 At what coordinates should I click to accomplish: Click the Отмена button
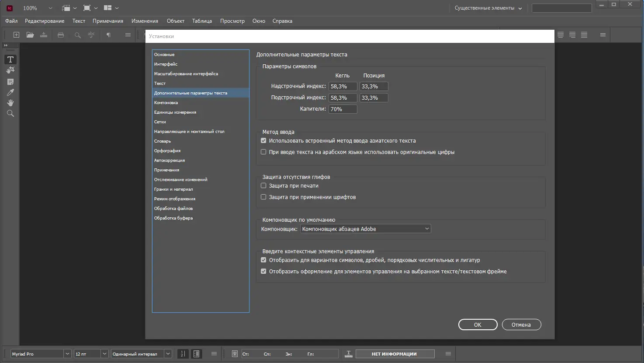point(521,325)
